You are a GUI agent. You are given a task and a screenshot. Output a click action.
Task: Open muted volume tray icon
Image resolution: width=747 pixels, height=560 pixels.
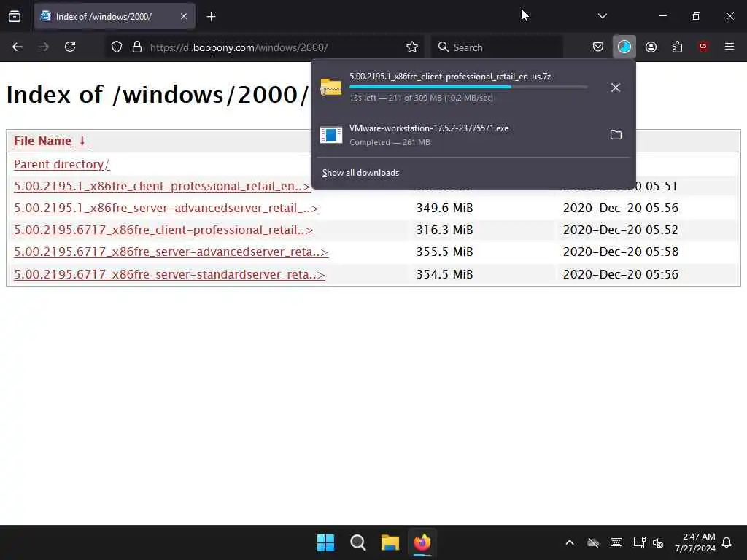click(x=658, y=542)
